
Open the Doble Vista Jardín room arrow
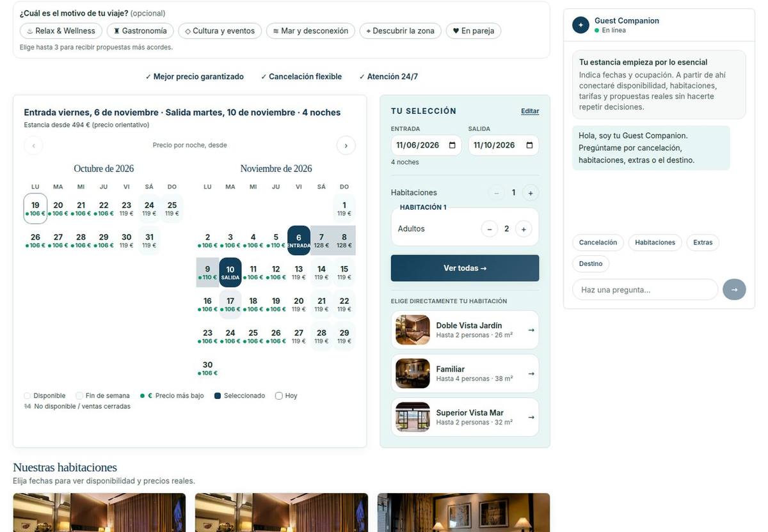click(531, 330)
